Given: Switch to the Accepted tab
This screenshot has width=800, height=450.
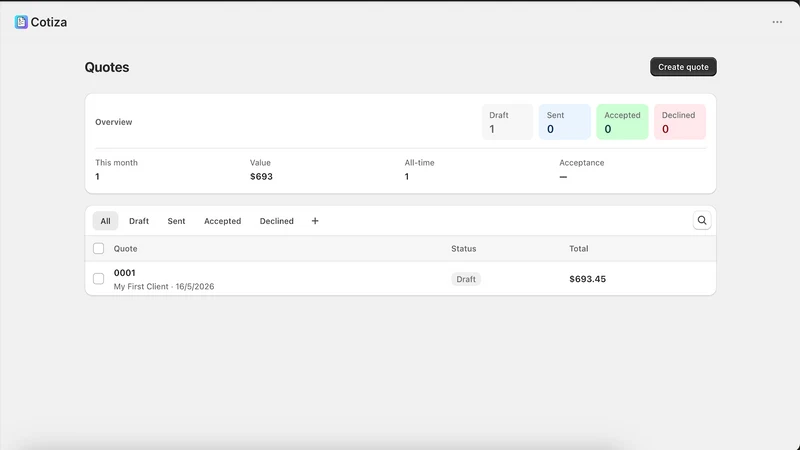Looking at the screenshot, I should click(222, 221).
